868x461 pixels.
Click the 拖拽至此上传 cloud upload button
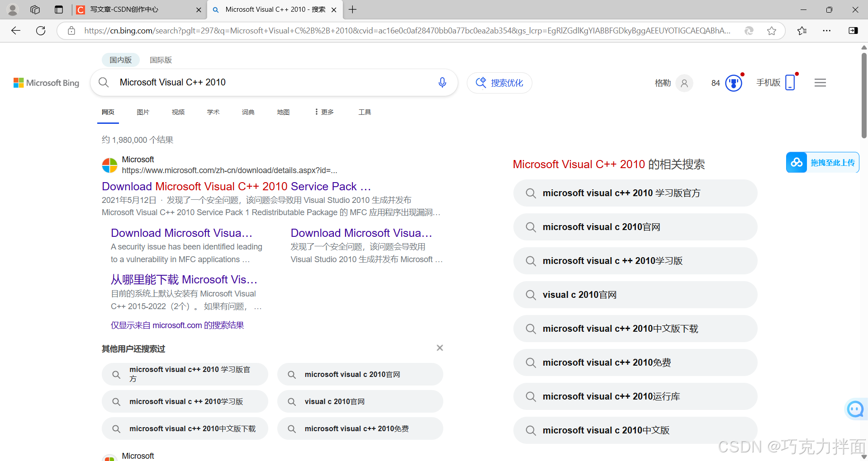tap(822, 162)
